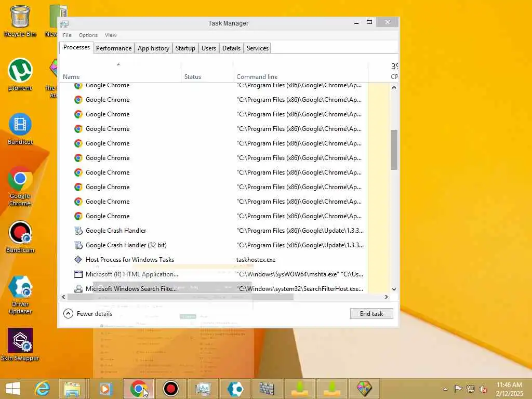
Task: Click the vertical scrollbar up arrow
Action: pos(394,87)
